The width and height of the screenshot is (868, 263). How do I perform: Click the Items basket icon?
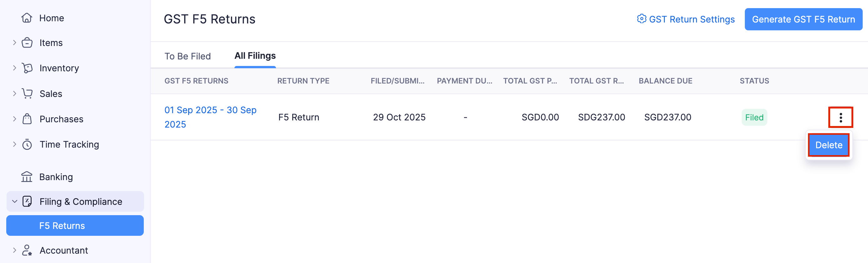tap(27, 43)
